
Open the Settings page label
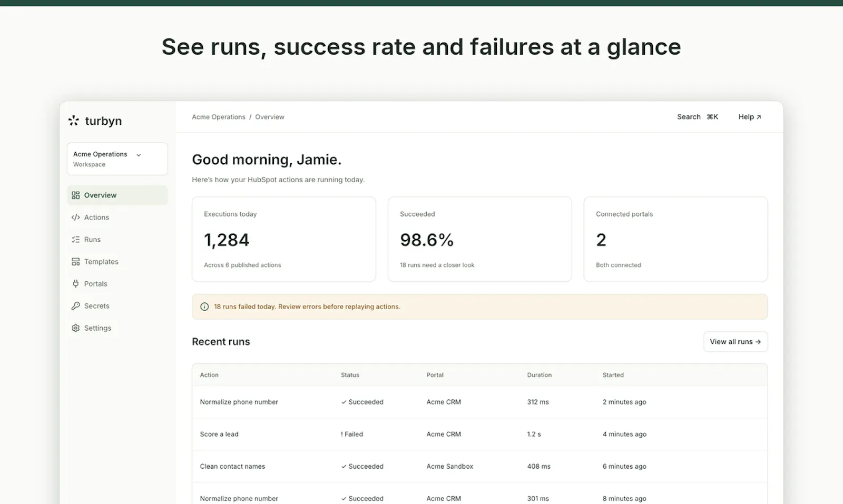click(97, 328)
